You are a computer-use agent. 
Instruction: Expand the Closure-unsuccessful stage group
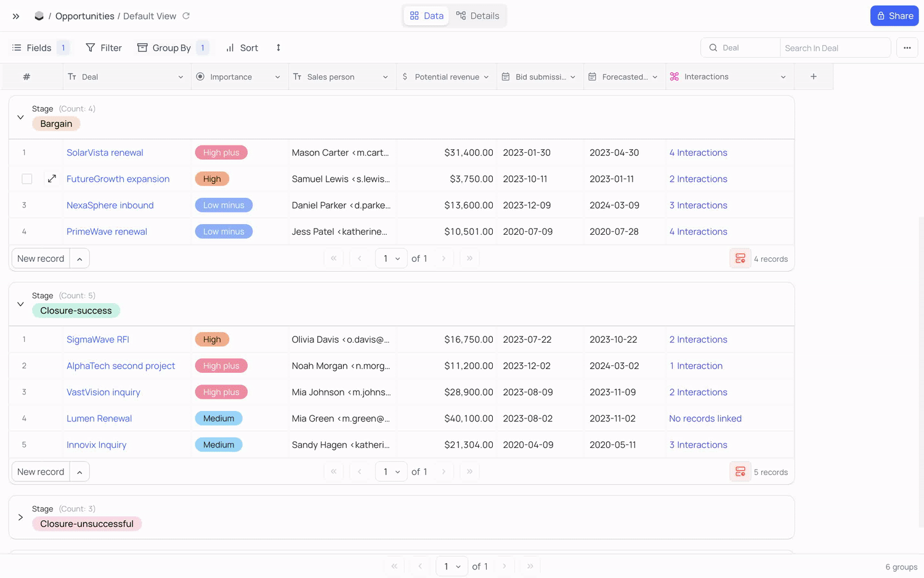coord(20,517)
